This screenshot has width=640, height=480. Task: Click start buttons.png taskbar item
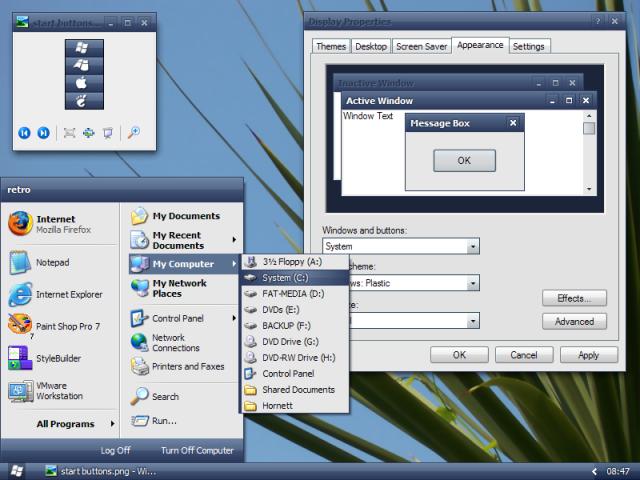pyautogui.click(x=100, y=471)
